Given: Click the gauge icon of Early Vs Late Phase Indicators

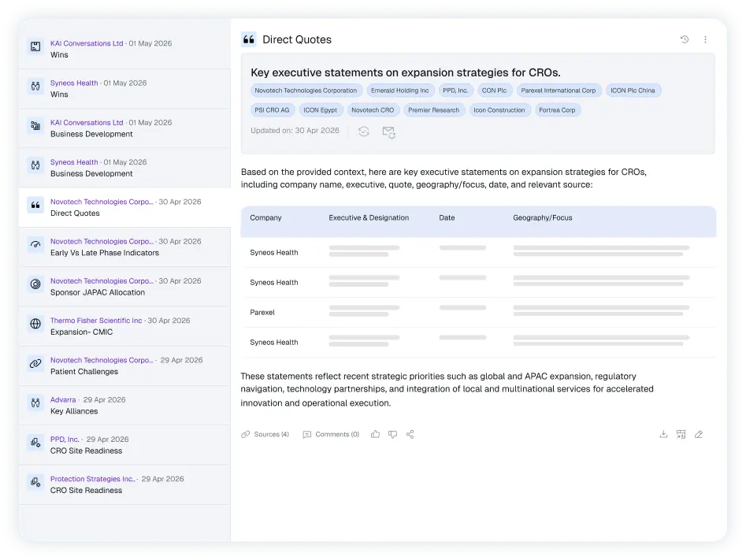Looking at the screenshot, I should [35, 244].
